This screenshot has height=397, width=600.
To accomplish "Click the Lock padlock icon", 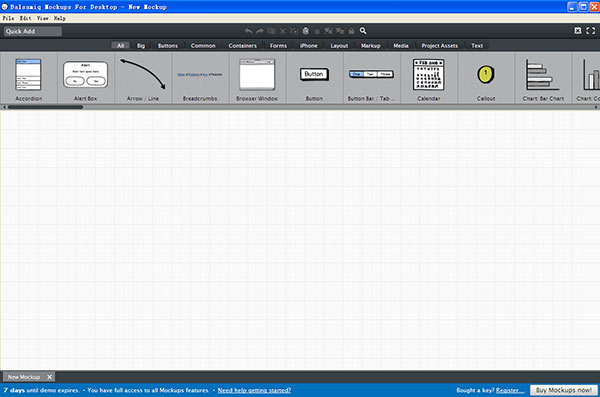I will point(351,31).
